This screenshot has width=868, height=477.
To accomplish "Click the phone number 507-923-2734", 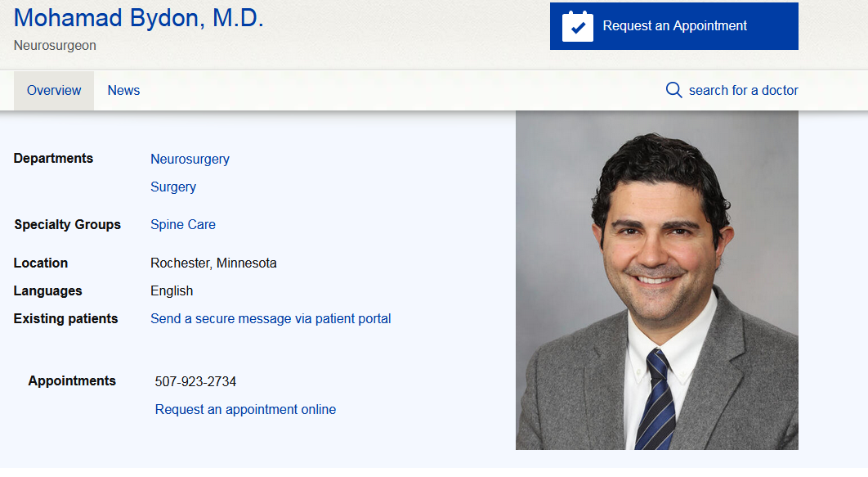I will [x=195, y=382].
